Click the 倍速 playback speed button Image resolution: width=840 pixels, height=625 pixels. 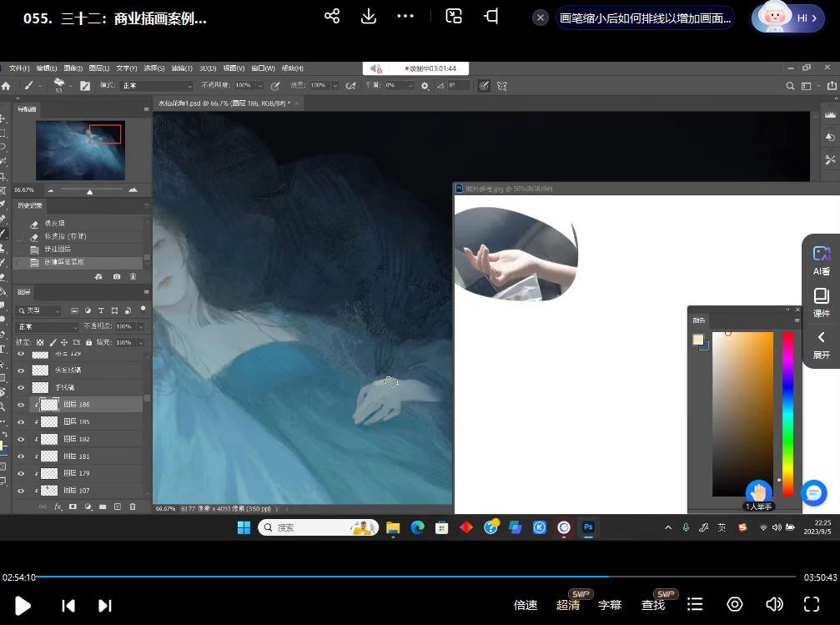tap(526, 604)
